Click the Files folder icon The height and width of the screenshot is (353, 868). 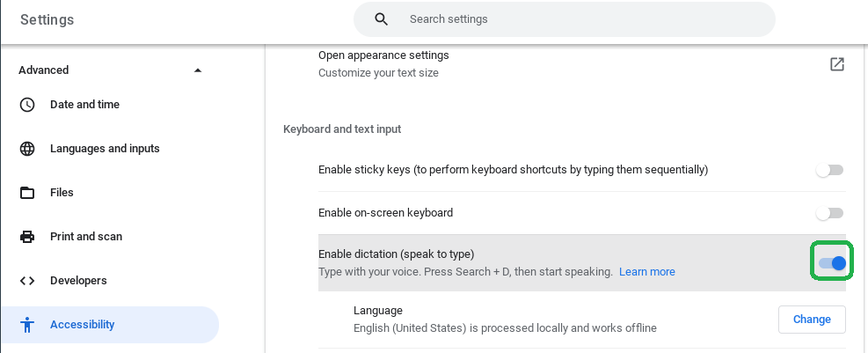(27, 193)
